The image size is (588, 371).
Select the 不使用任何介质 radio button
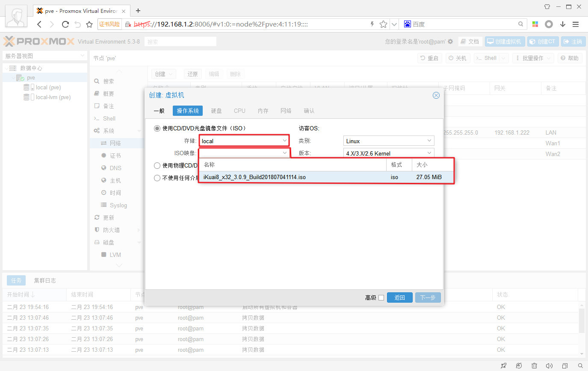point(157,178)
